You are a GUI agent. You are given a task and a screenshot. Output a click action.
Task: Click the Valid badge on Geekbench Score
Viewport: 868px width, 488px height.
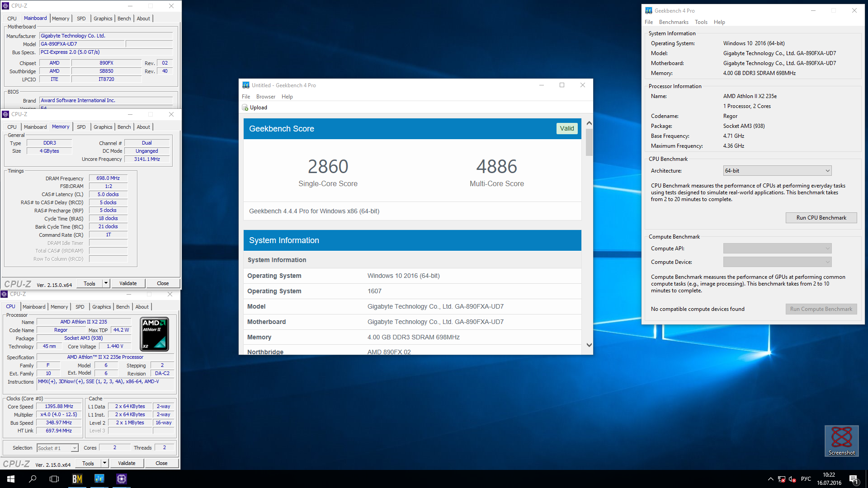pyautogui.click(x=567, y=129)
